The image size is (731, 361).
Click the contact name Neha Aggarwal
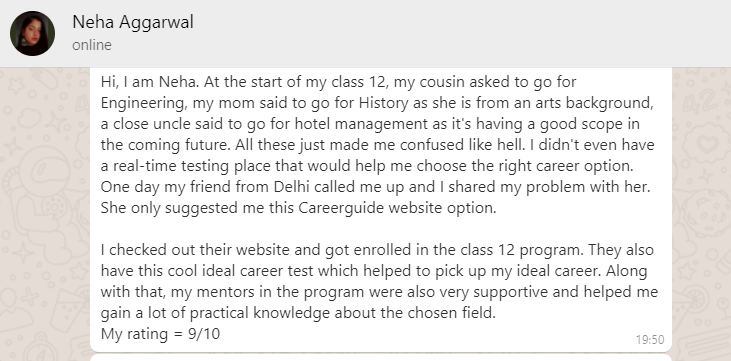(133, 22)
